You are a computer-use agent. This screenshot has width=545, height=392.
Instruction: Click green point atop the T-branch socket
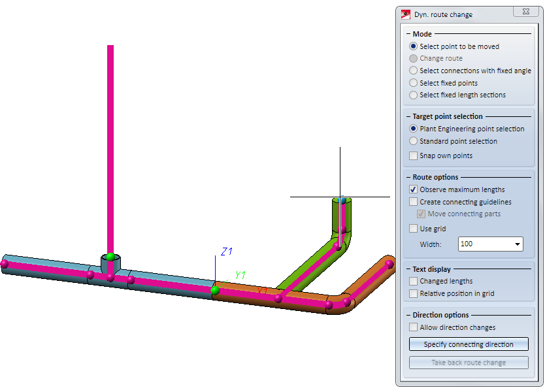click(110, 257)
